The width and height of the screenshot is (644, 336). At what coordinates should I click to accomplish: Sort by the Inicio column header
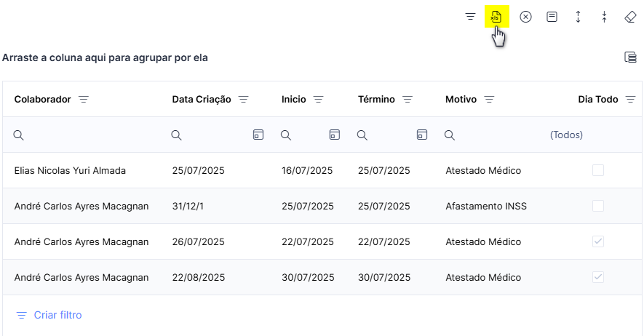tap(294, 100)
